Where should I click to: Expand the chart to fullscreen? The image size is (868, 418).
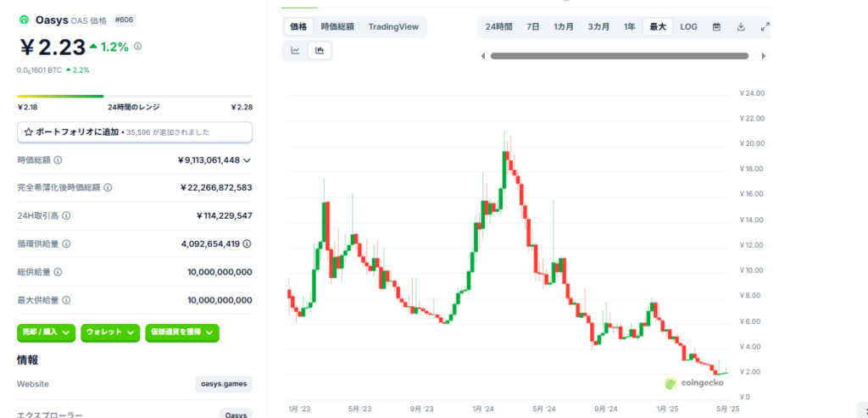click(x=765, y=27)
